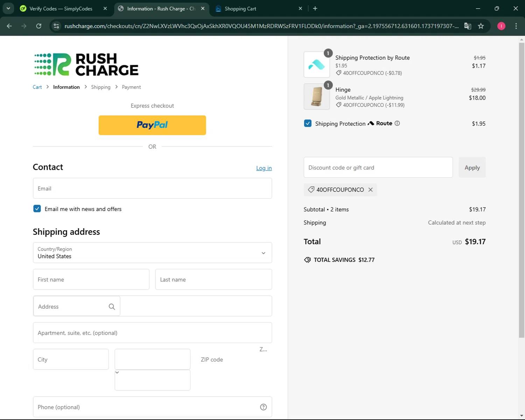Click the browser address bar URL
The height and width of the screenshot is (420, 525).
pyautogui.click(x=261, y=26)
